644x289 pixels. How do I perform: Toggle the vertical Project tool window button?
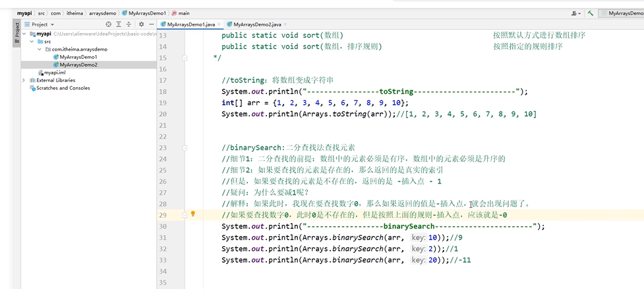(17, 33)
